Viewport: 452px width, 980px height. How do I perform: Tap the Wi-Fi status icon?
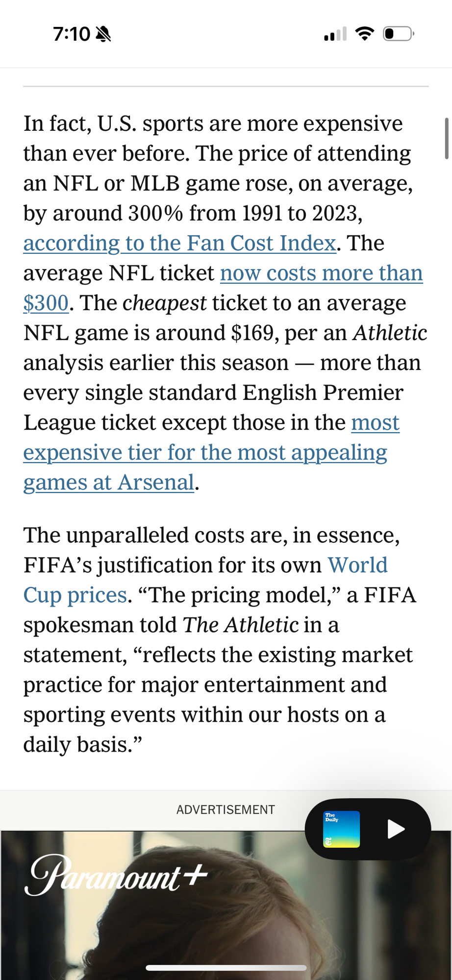(364, 34)
